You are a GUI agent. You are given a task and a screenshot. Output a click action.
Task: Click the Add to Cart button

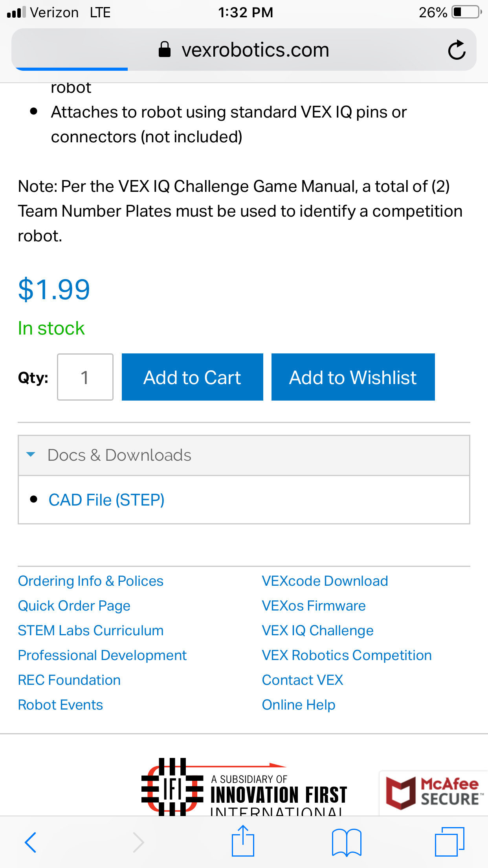193,377
